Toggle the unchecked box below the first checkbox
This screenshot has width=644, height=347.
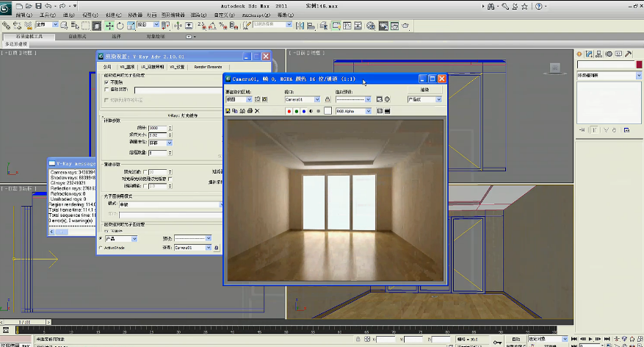106,90
